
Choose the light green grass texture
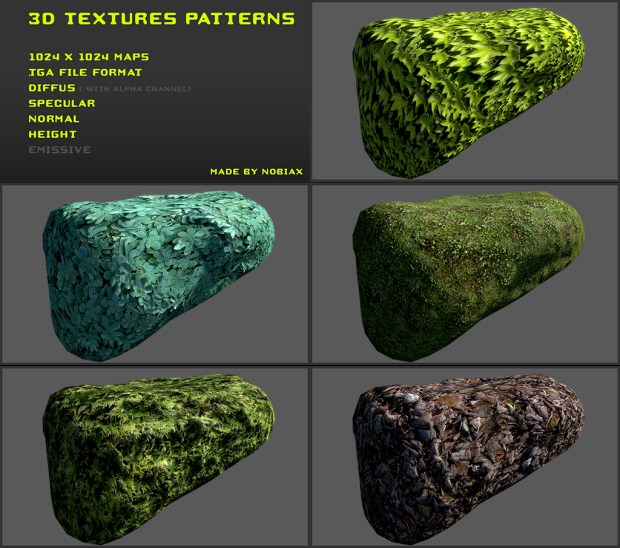coord(158,455)
